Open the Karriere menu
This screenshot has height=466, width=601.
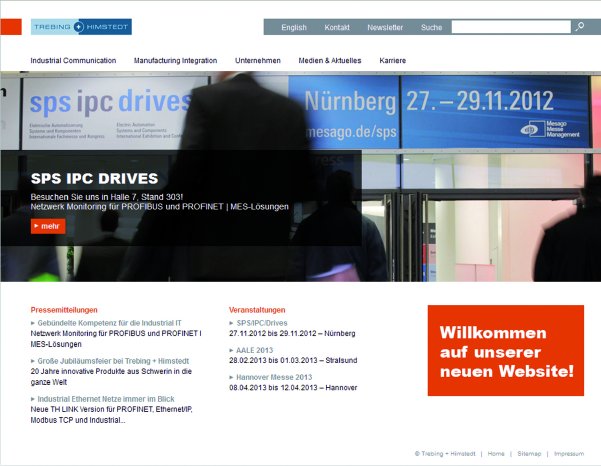pyautogui.click(x=392, y=61)
